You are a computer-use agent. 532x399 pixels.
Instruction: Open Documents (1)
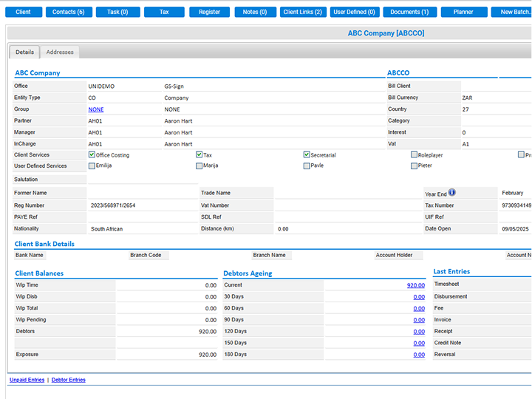(x=410, y=12)
